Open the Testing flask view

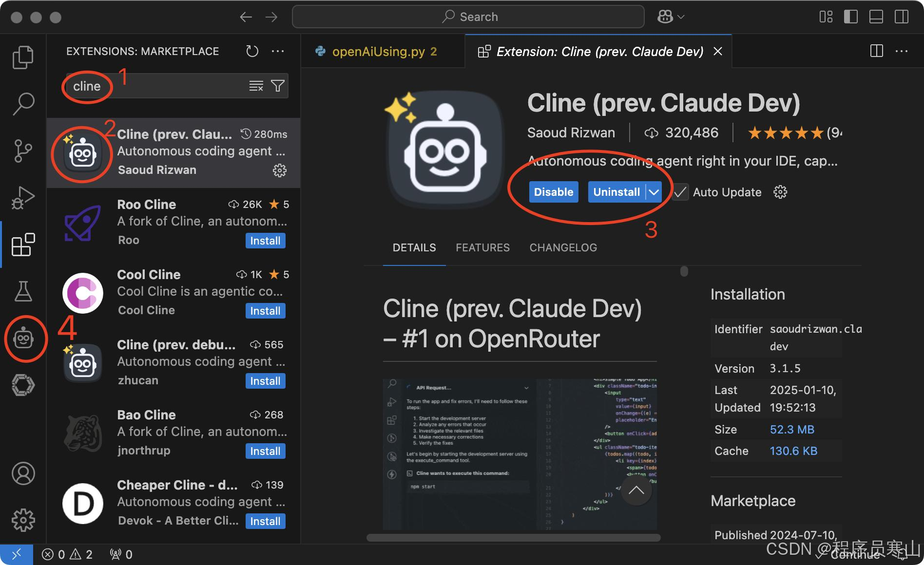23,291
